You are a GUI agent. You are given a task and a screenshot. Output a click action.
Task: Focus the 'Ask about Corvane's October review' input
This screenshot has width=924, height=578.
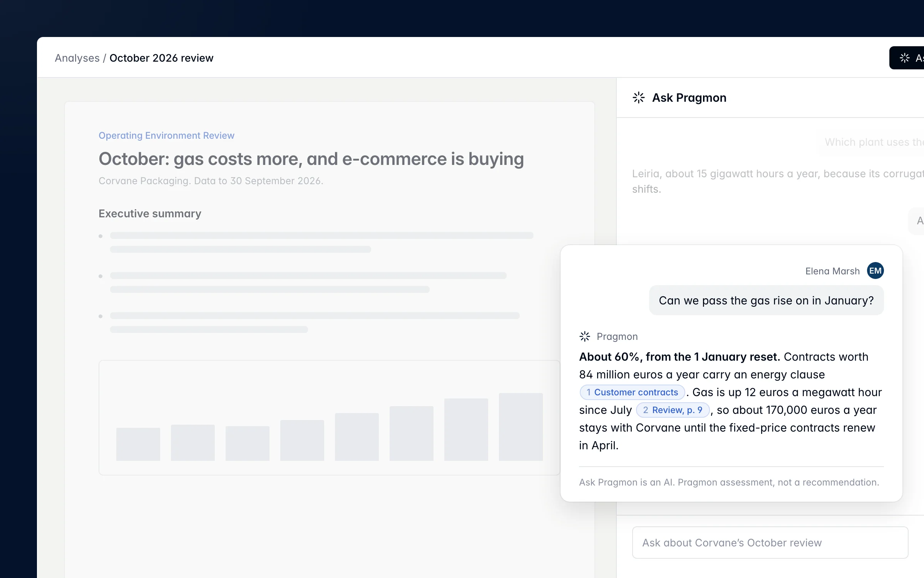click(x=770, y=543)
